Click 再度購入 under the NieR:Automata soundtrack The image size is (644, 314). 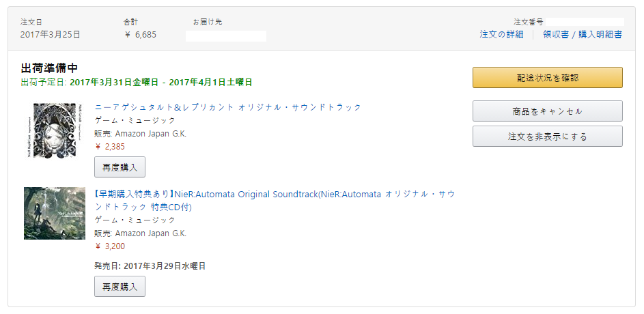point(120,287)
